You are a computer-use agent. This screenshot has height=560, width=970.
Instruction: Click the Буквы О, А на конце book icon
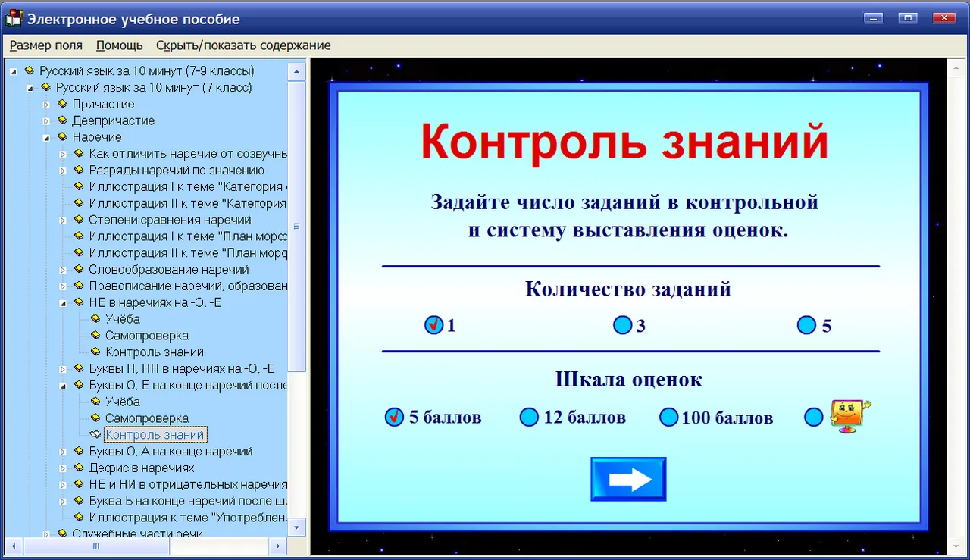79,452
